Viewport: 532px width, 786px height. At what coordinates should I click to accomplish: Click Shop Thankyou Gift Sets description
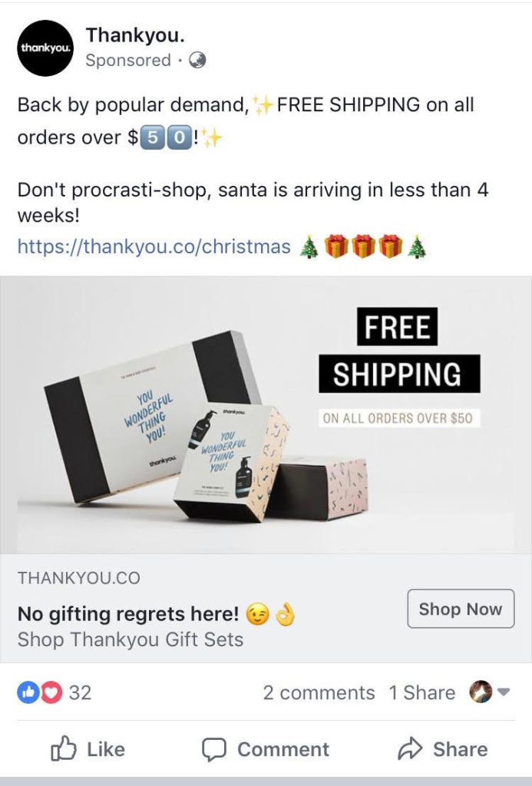pyautogui.click(x=131, y=639)
